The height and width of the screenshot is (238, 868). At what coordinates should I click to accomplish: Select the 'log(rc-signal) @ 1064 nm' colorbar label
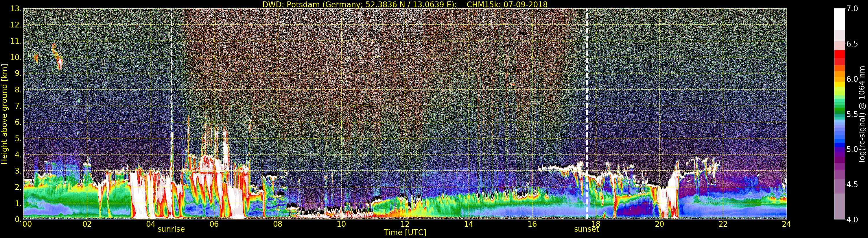[x=862, y=114]
